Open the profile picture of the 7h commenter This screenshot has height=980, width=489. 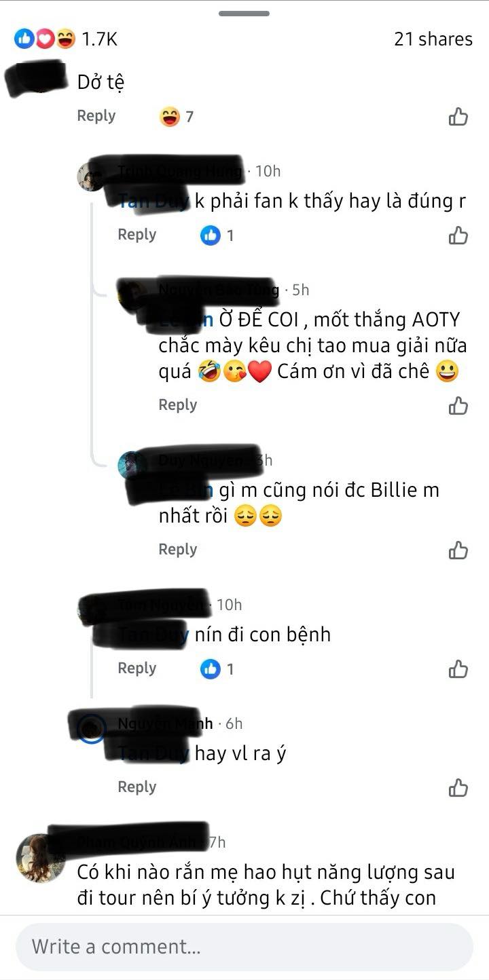coord(41,858)
